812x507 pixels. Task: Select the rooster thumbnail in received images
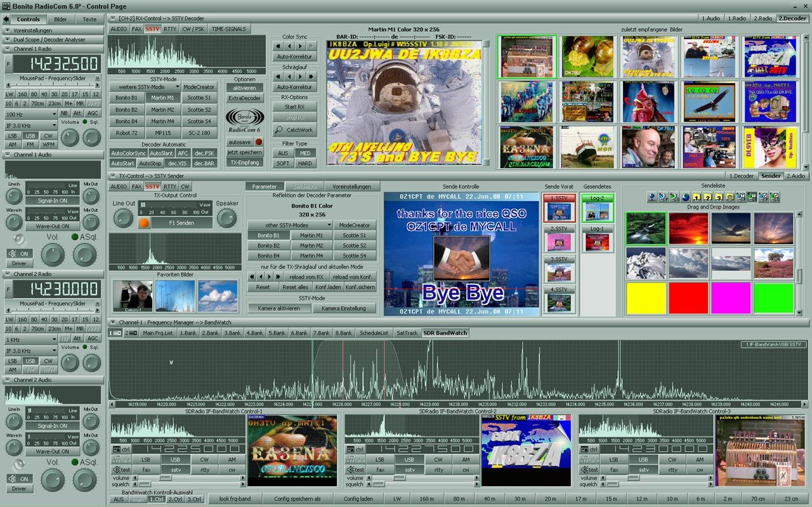648,102
